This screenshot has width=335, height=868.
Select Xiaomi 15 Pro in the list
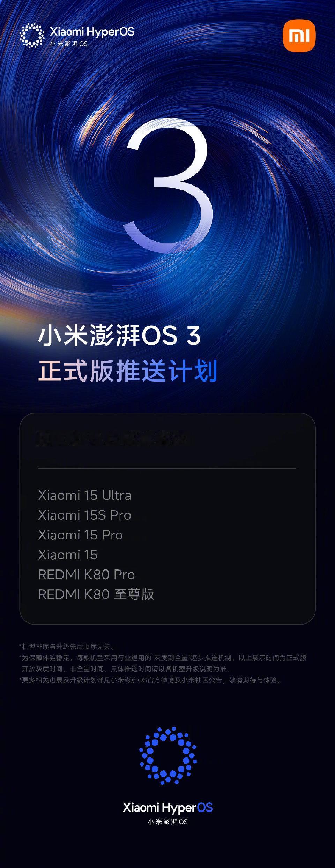pos(81,535)
